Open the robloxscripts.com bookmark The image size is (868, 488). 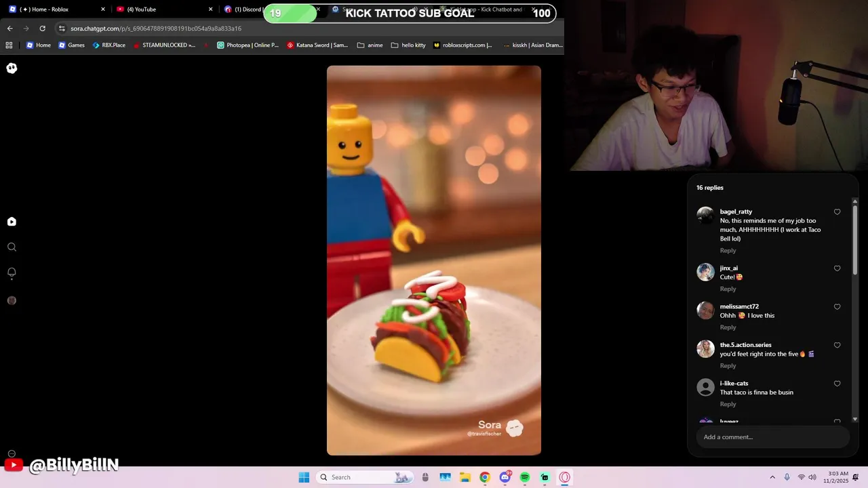tap(462, 45)
